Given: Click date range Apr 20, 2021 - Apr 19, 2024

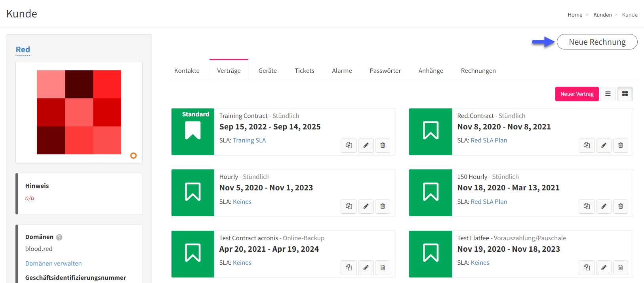Looking at the screenshot, I should point(269,249).
